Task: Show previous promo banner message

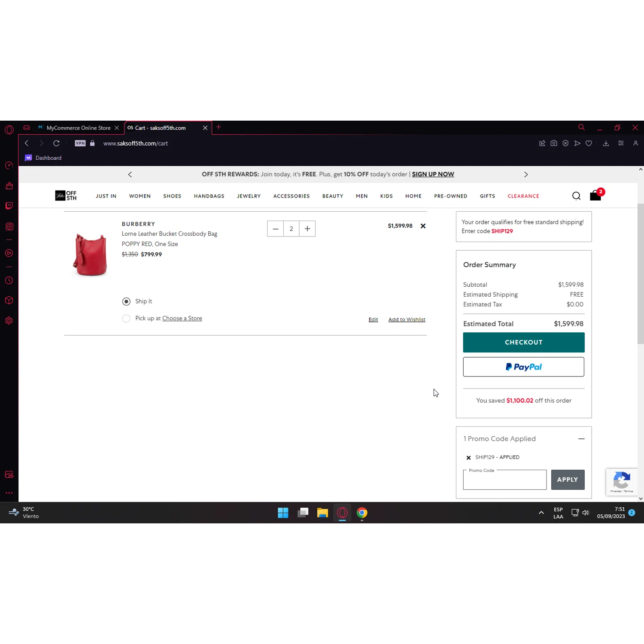Action: [130, 174]
